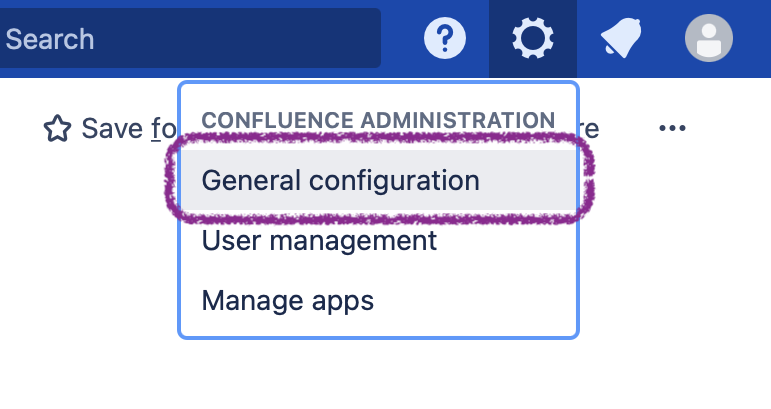The image size is (771, 409).
Task: Click the partially hidden Share button
Action: (590, 128)
